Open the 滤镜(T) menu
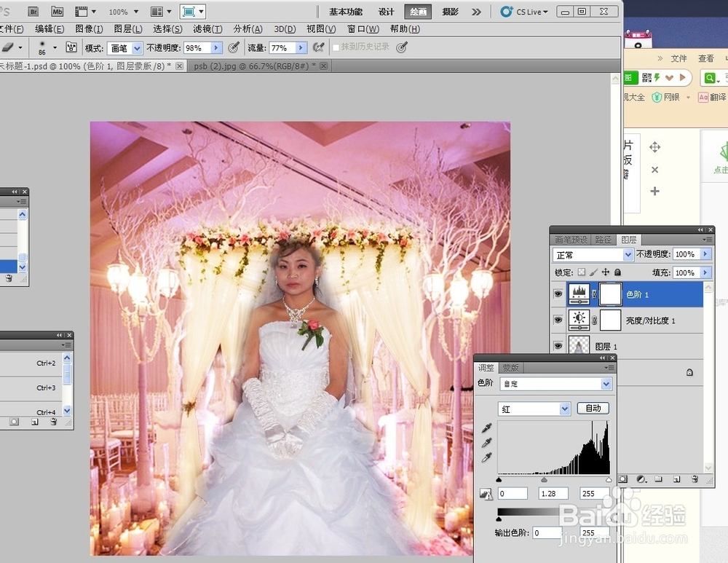 click(207, 29)
